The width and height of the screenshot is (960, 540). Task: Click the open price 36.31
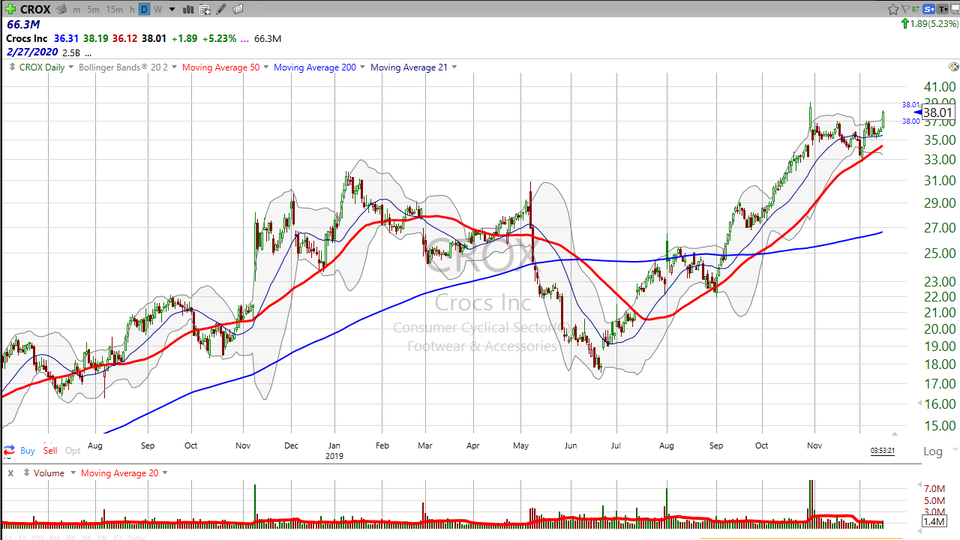click(66, 38)
